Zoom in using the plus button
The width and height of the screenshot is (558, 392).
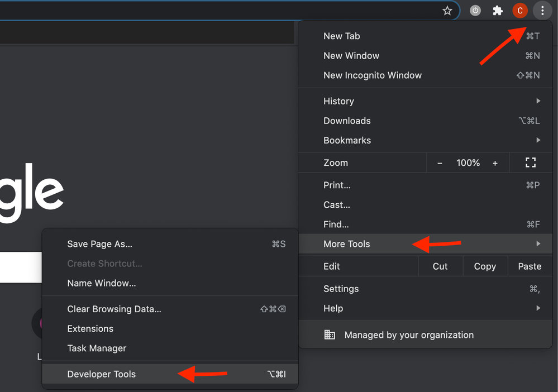(x=495, y=162)
